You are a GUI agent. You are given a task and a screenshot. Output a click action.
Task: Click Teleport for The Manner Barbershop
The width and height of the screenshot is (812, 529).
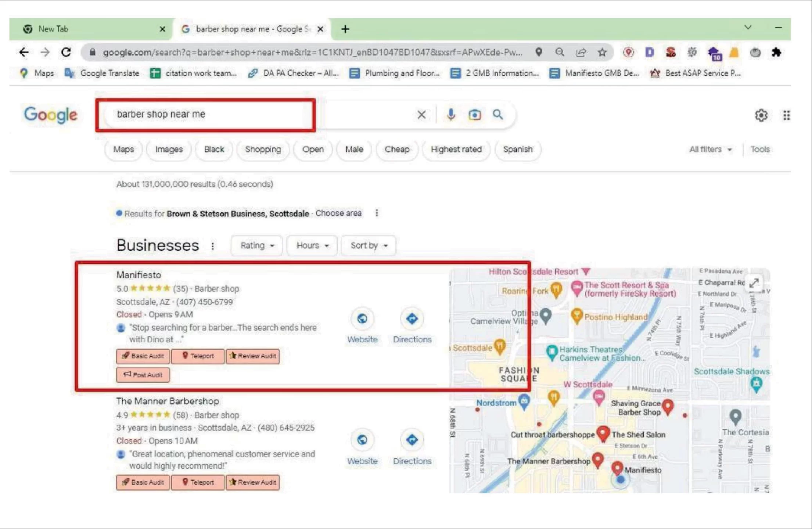[x=198, y=482]
